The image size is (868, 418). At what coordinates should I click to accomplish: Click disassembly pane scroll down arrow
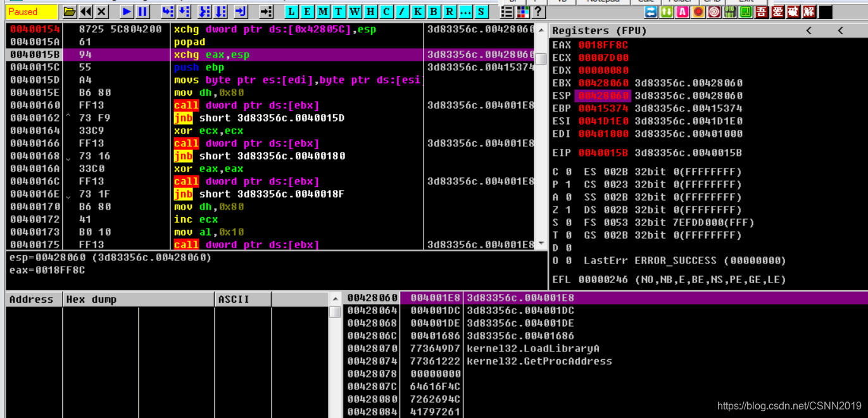[x=541, y=244]
